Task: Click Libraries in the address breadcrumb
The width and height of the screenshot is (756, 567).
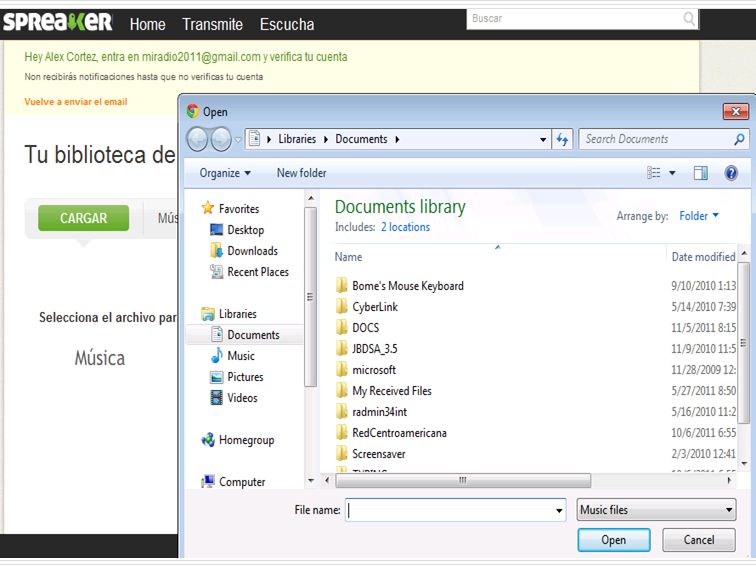Action: coord(297,139)
